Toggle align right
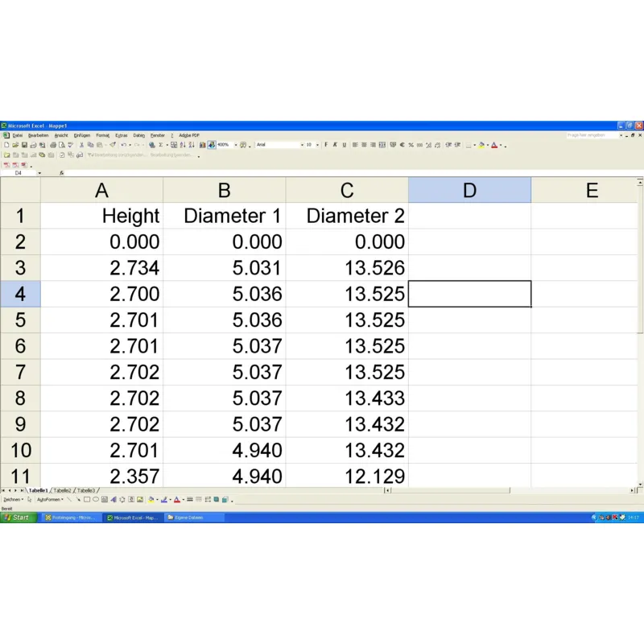 click(x=373, y=145)
